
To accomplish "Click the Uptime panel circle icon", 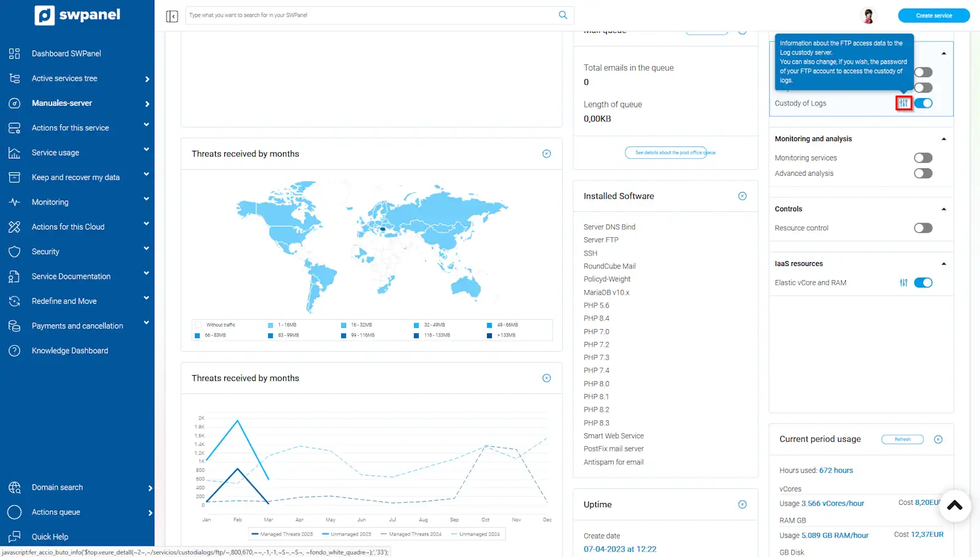I will pyautogui.click(x=742, y=504).
